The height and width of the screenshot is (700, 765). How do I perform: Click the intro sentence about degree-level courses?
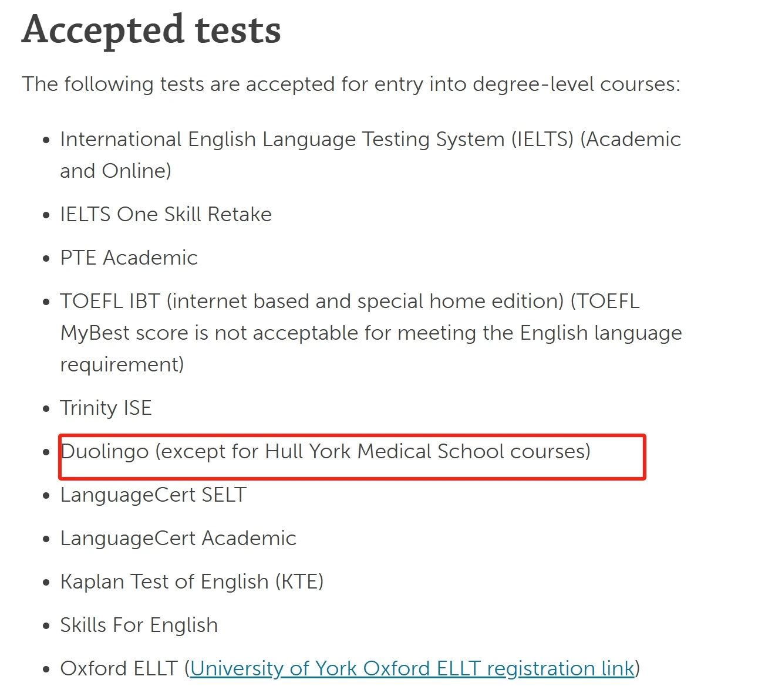coord(351,84)
